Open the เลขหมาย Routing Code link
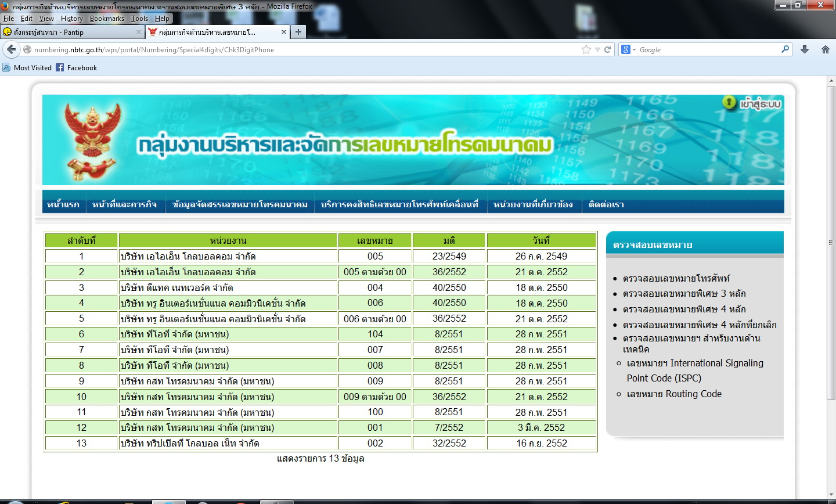 674,394
